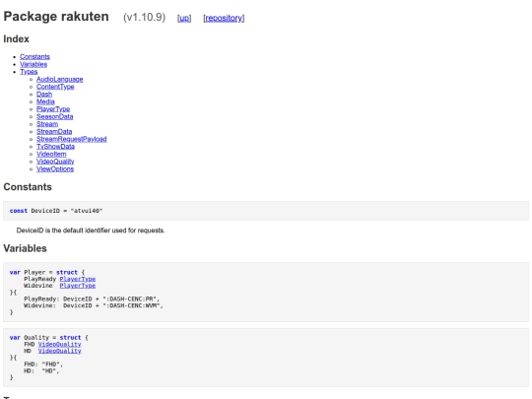Click PlayerType link beside Widevine field

[x=78, y=286]
